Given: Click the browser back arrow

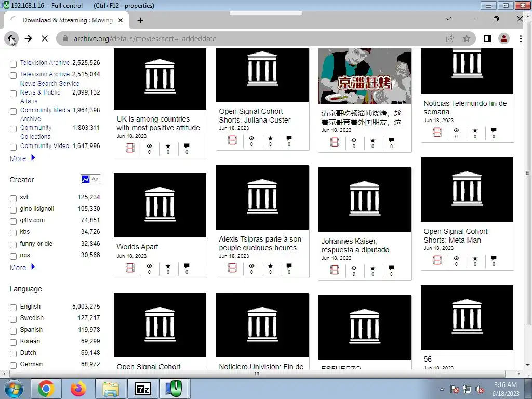Looking at the screenshot, I should [11, 38].
